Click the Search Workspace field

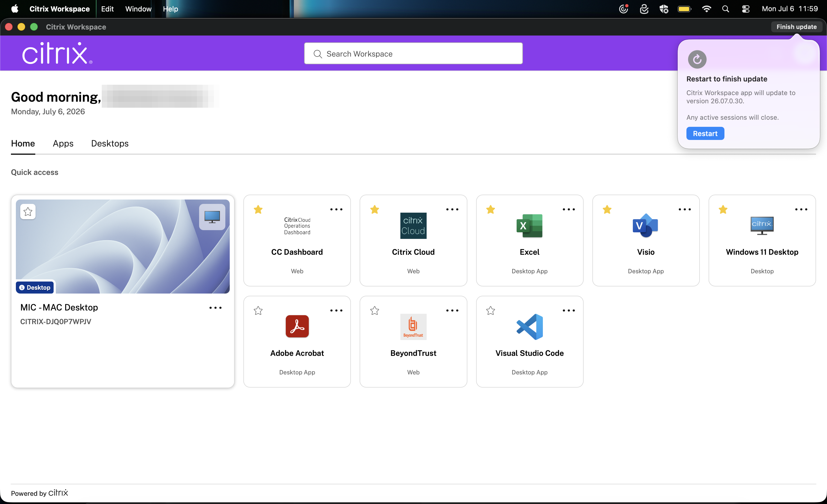pyautogui.click(x=413, y=53)
